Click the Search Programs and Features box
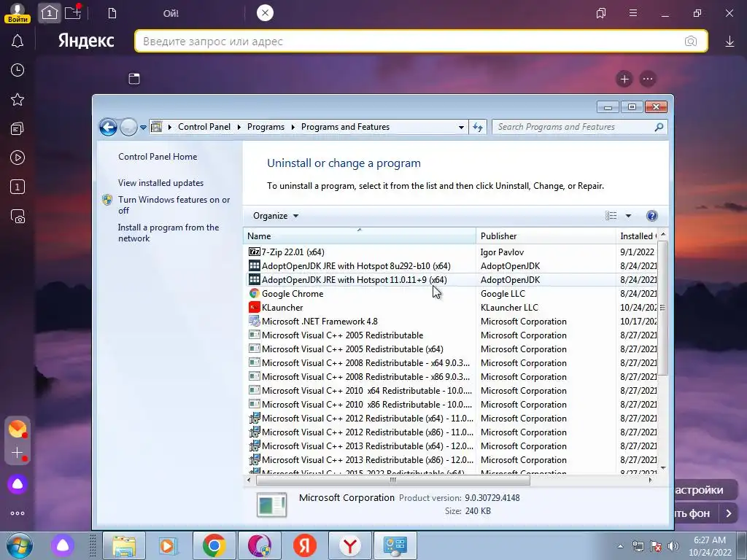 click(579, 127)
